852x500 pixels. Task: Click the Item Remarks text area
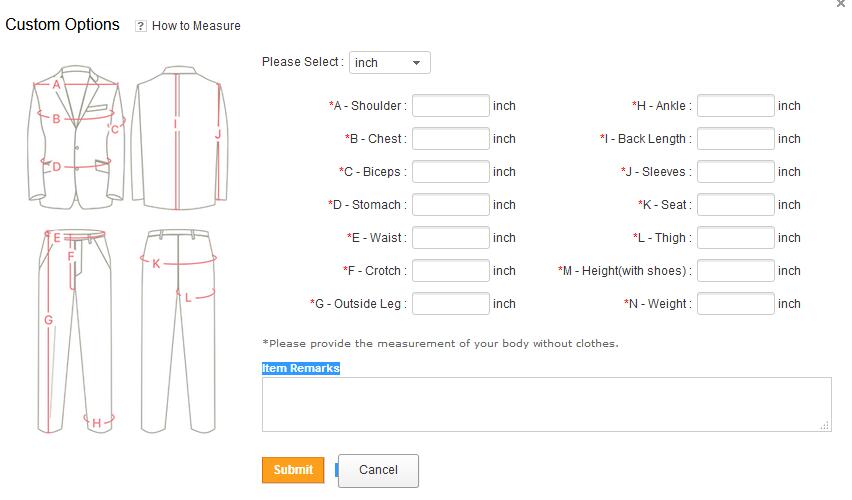(546, 404)
